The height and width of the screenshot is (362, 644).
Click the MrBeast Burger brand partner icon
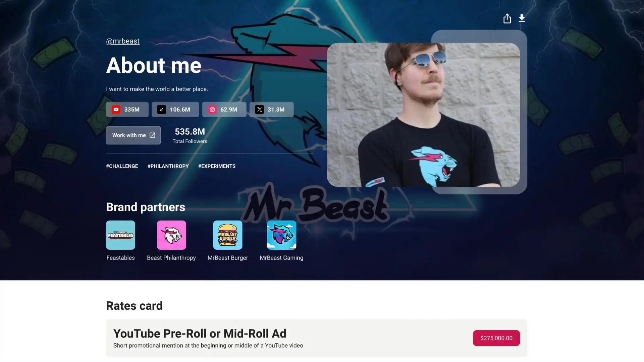[228, 235]
